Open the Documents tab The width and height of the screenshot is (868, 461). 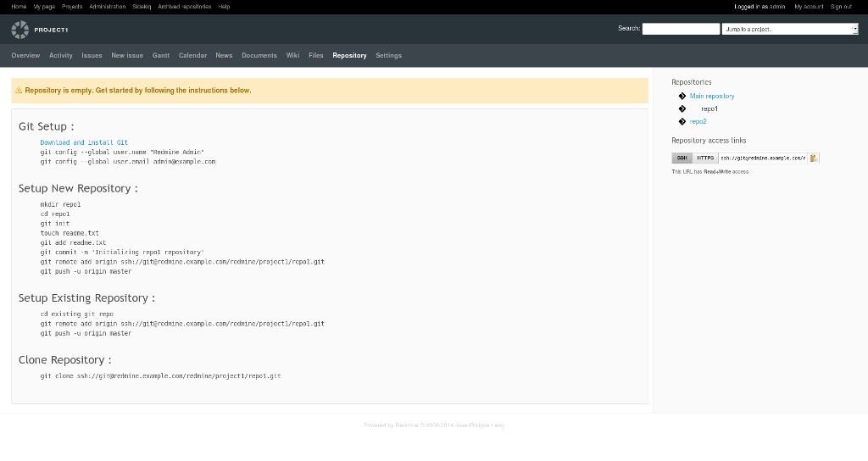coord(259,55)
